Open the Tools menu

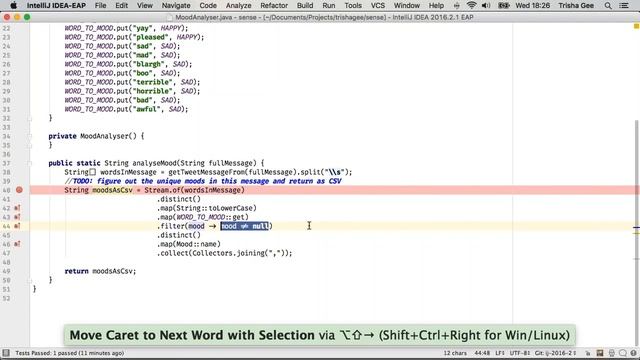[x=353, y=5]
